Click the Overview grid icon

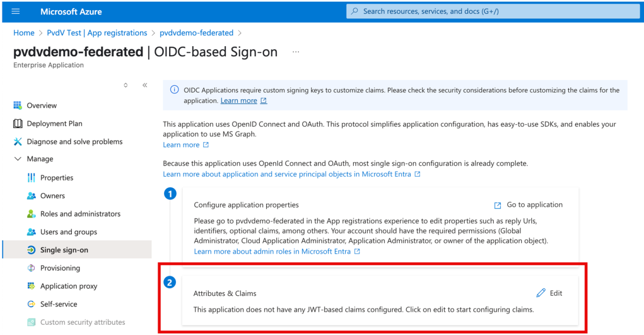click(18, 106)
